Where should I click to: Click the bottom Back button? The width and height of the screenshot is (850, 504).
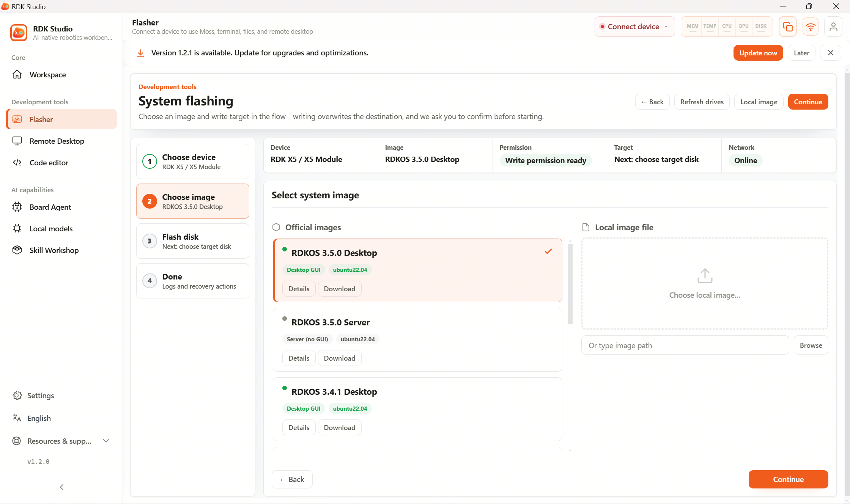(x=292, y=479)
